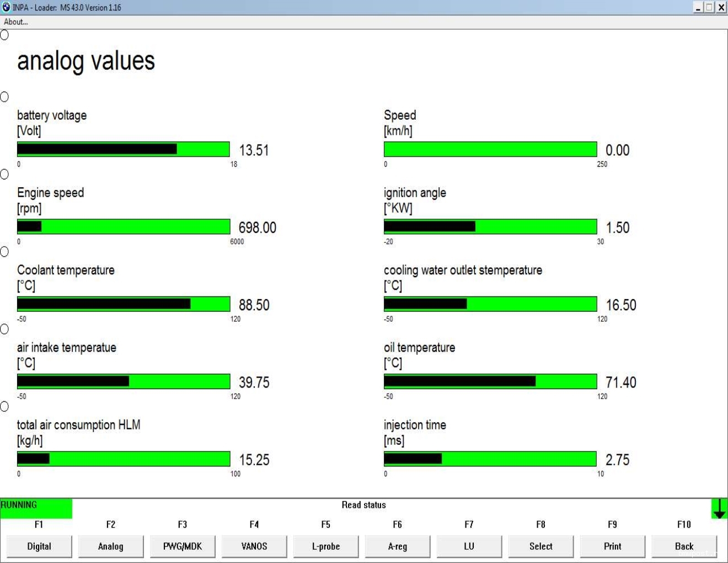Image resolution: width=728 pixels, height=563 pixels.
Task: Click the Coolant temperature bar gauge
Action: pos(123,304)
